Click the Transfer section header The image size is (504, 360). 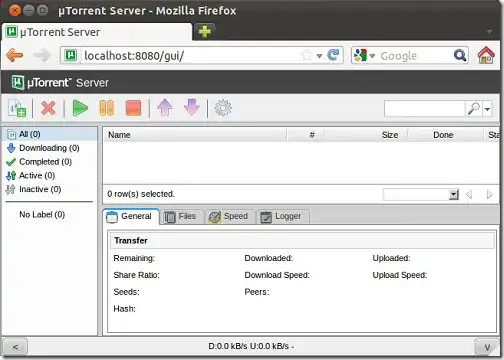(x=302, y=240)
